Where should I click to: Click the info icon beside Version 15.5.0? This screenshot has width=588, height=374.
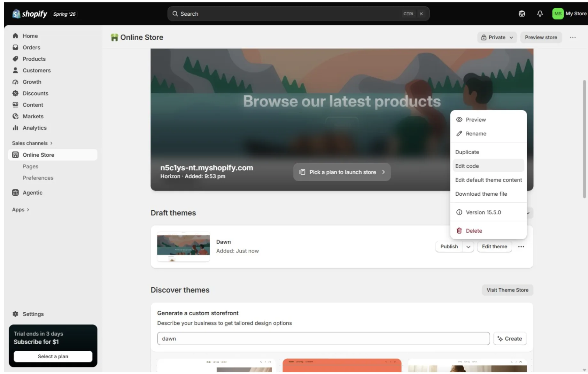point(459,212)
